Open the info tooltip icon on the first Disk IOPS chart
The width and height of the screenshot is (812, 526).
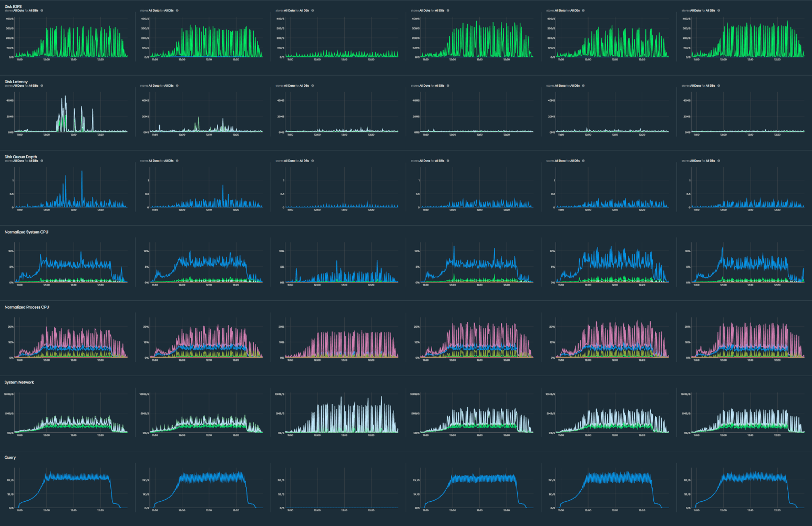click(42, 10)
